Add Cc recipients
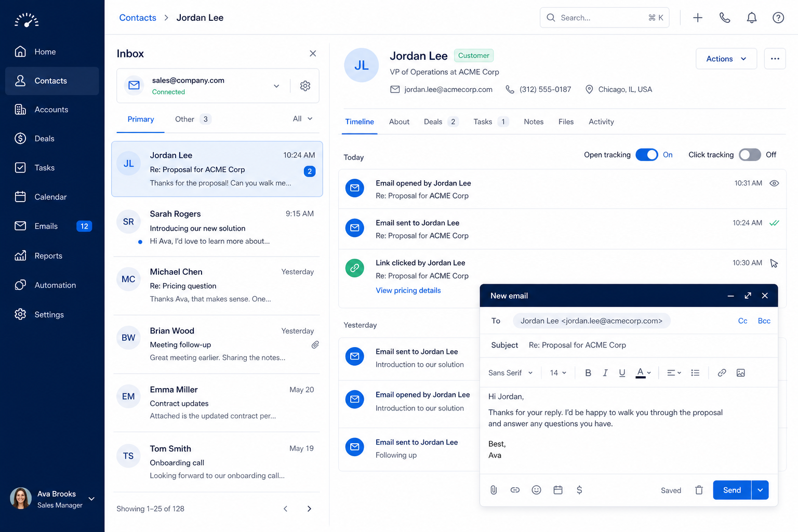 point(743,321)
